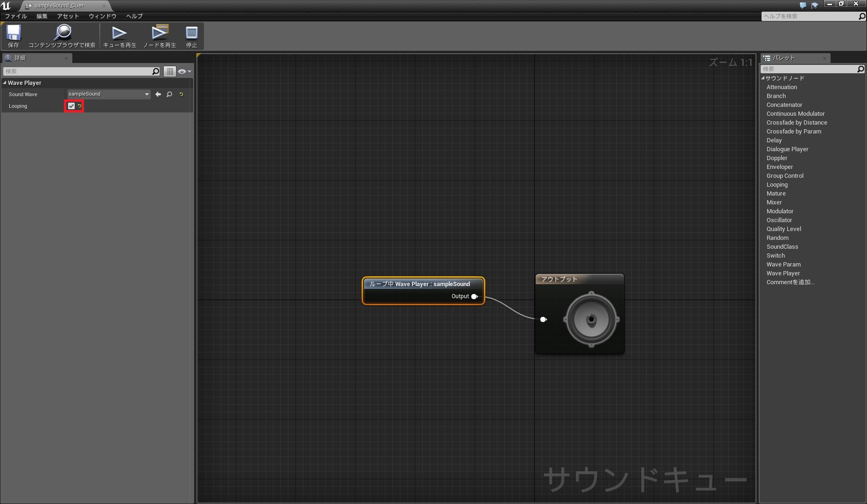
Task: Close the Details panel tab
Action: click(x=66, y=58)
